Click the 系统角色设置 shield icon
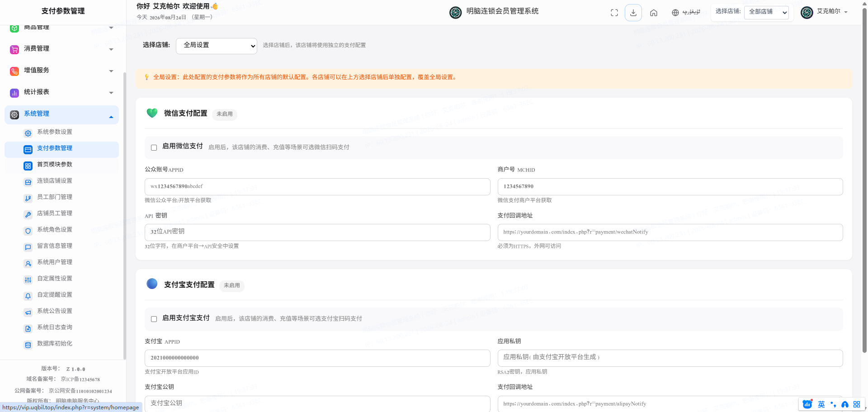The width and height of the screenshot is (868, 412). [28, 231]
